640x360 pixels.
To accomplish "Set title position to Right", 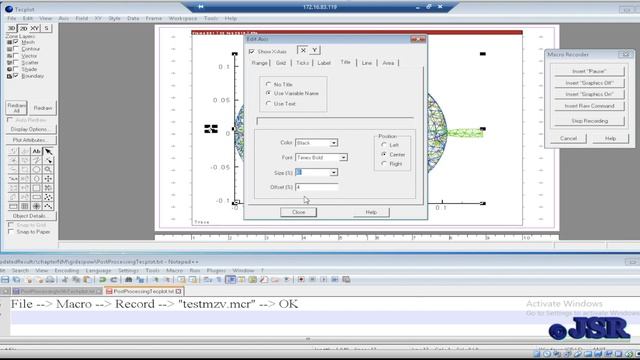I will [x=384, y=164].
